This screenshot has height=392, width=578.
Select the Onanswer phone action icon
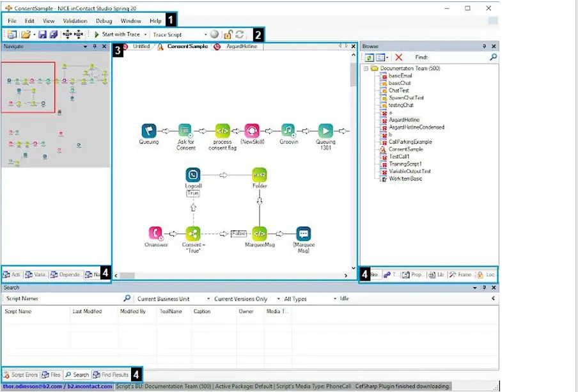click(156, 234)
